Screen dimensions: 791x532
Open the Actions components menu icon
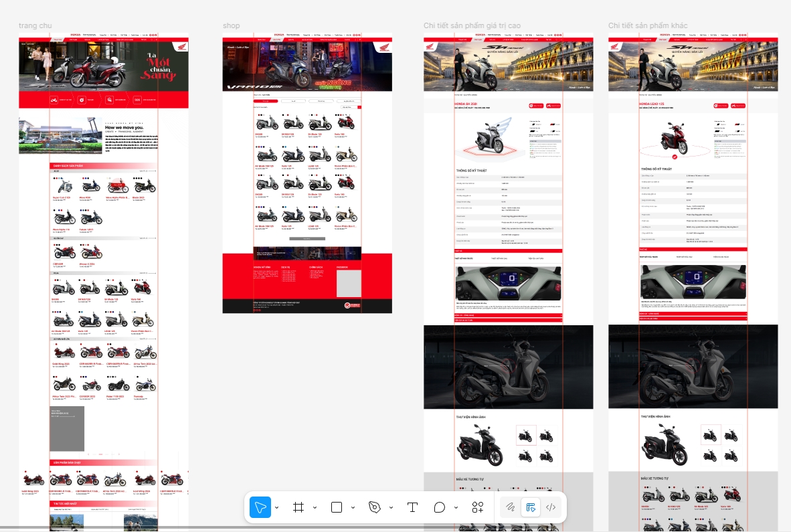(477, 507)
